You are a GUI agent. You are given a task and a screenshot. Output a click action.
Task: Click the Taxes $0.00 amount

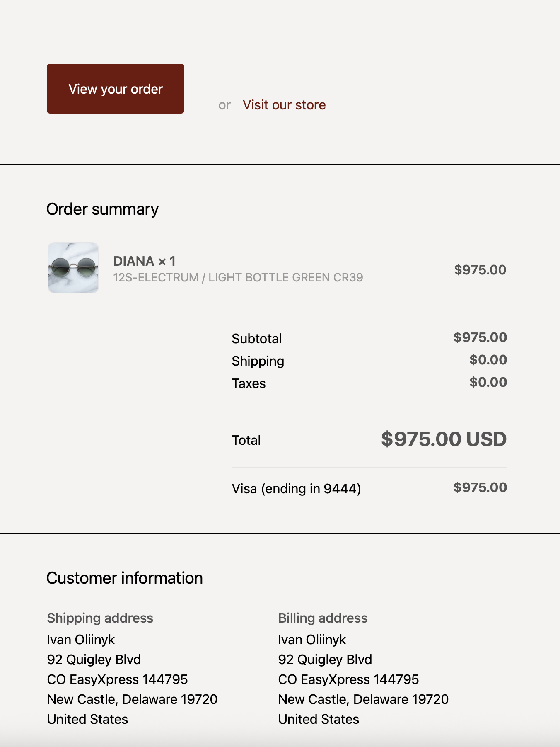pyautogui.click(x=488, y=382)
